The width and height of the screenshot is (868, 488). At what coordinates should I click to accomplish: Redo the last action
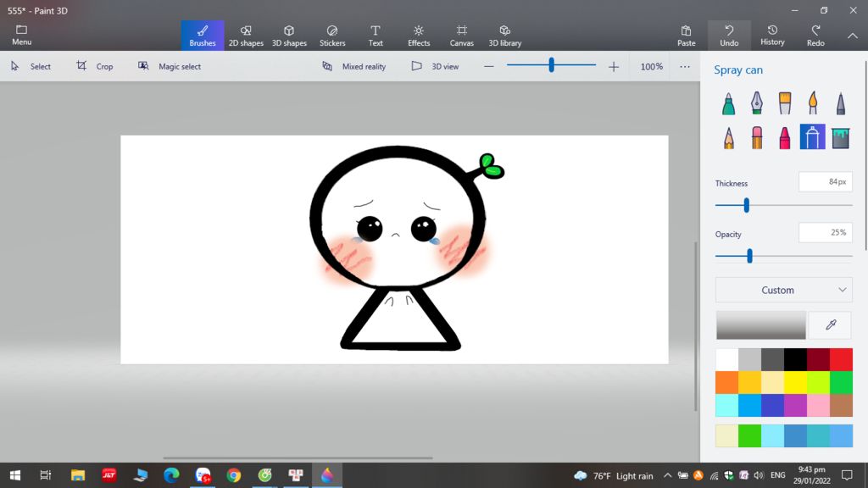tap(815, 36)
